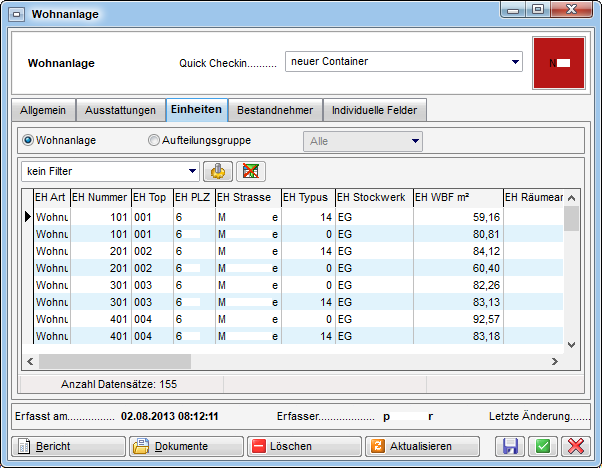Click the EH PLZ column header
This screenshot has width=602, height=468.
tap(194, 197)
